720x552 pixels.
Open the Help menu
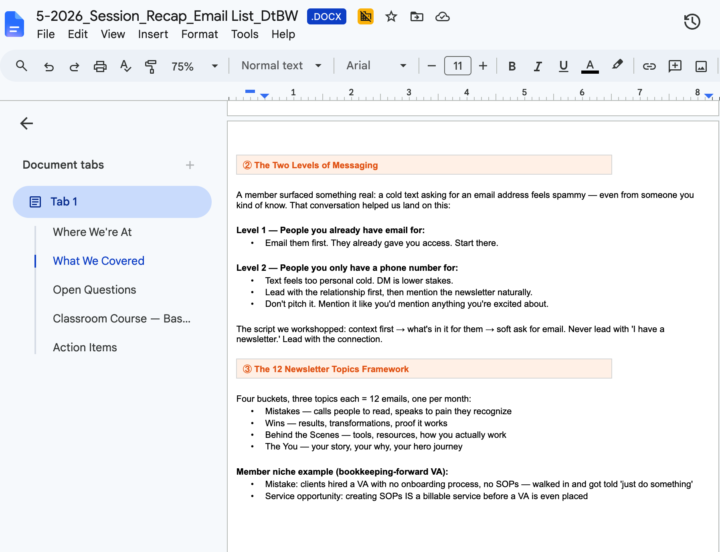click(x=283, y=34)
